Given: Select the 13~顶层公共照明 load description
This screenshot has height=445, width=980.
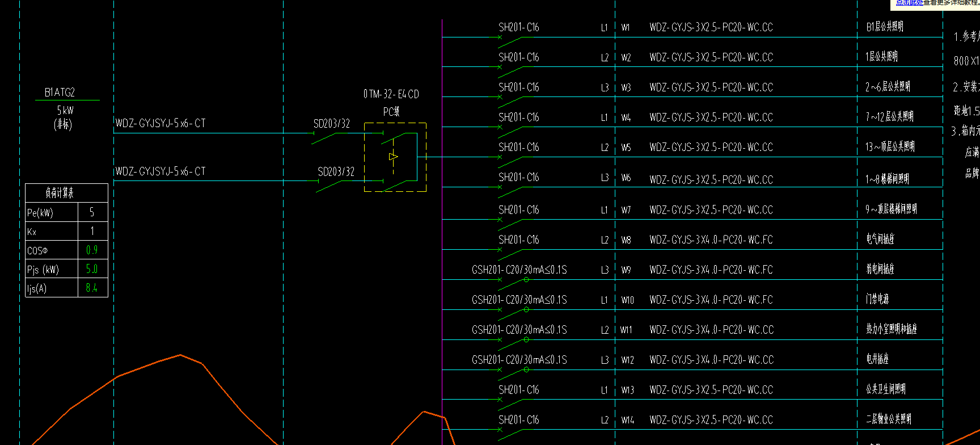Looking at the screenshot, I should [x=890, y=147].
